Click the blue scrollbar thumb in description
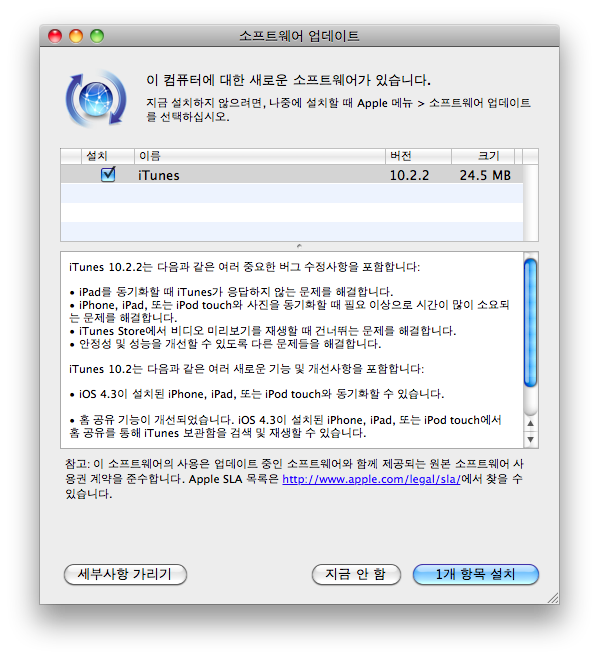This screenshot has height=659, width=599. click(x=530, y=322)
